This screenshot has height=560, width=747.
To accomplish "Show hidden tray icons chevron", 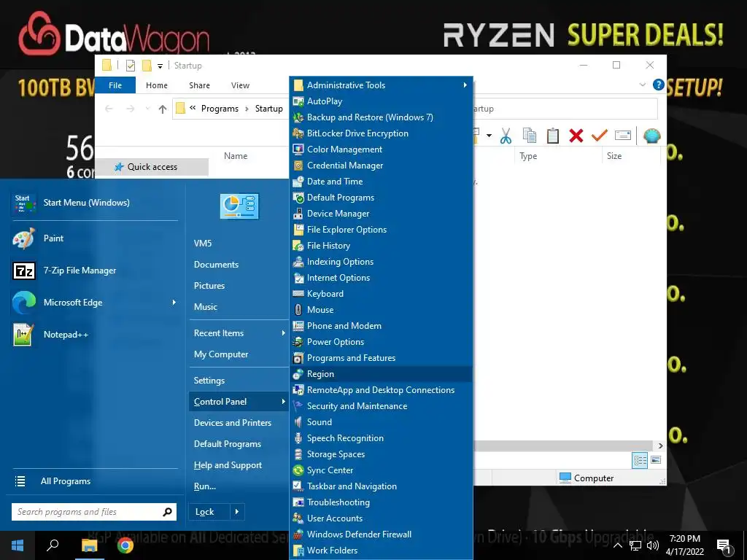I will click(617, 545).
